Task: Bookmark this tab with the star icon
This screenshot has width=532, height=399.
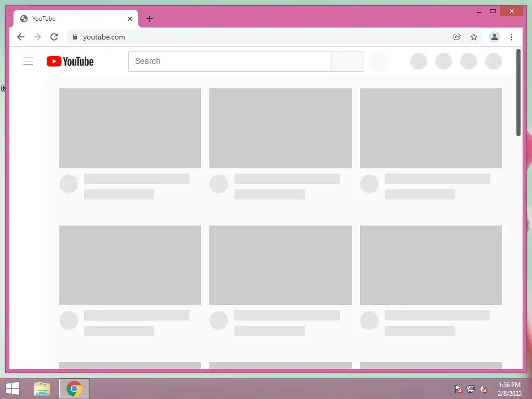Action: point(474,37)
